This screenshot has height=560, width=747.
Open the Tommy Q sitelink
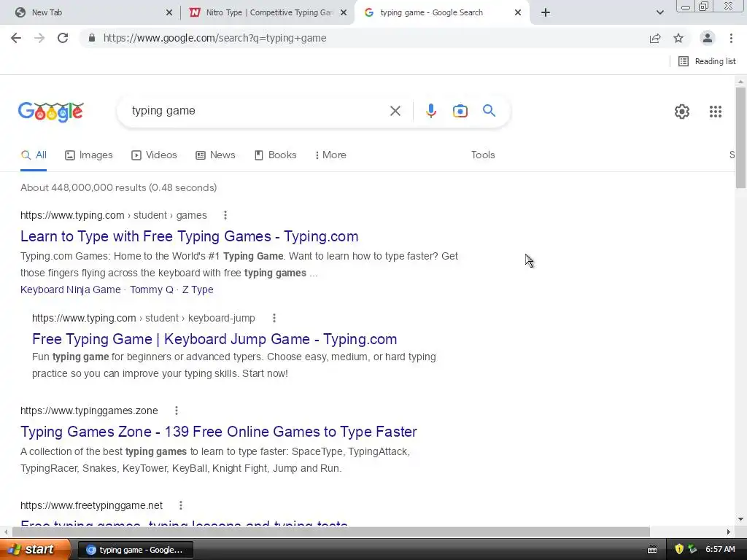coord(152,289)
